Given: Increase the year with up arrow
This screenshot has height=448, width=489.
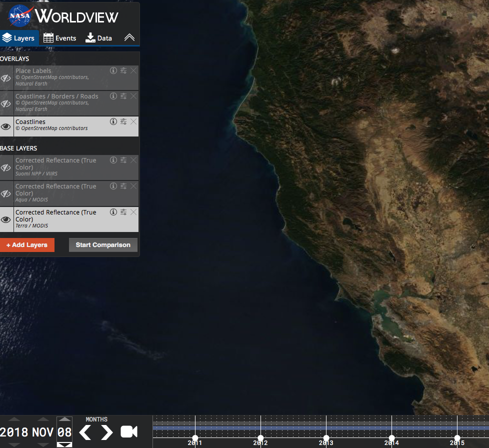Looking at the screenshot, I should [14, 419].
